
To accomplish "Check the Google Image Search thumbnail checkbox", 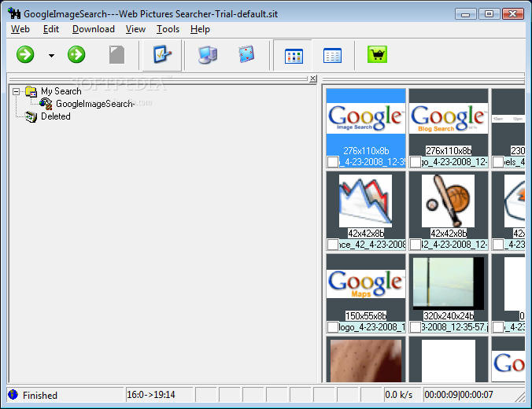I will pyautogui.click(x=332, y=162).
